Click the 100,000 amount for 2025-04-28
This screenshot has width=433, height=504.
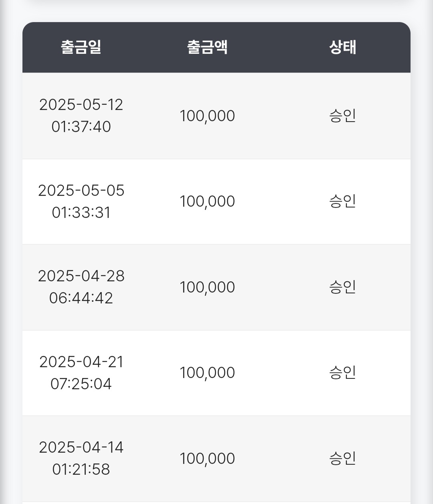(207, 287)
